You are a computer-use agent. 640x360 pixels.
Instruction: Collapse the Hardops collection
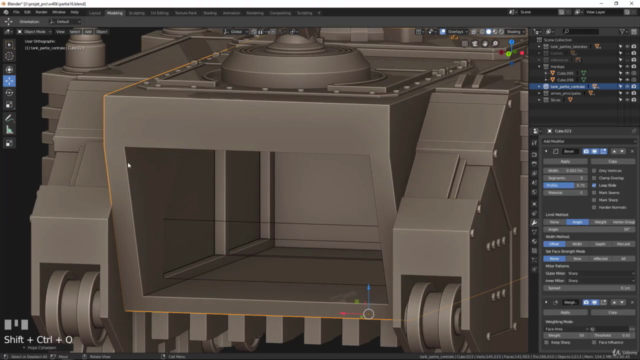[539, 67]
